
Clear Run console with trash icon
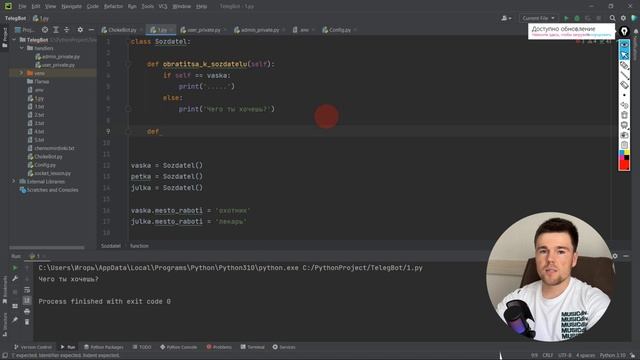click(x=27, y=322)
